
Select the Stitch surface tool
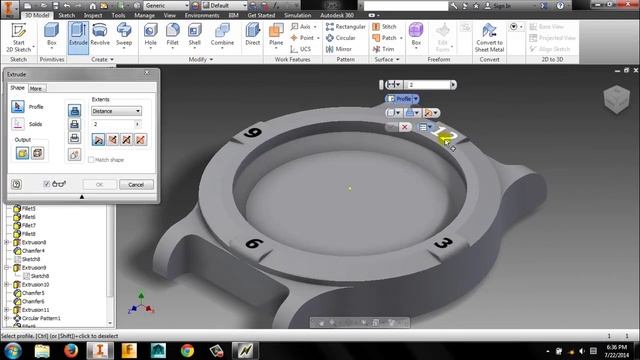click(x=384, y=27)
